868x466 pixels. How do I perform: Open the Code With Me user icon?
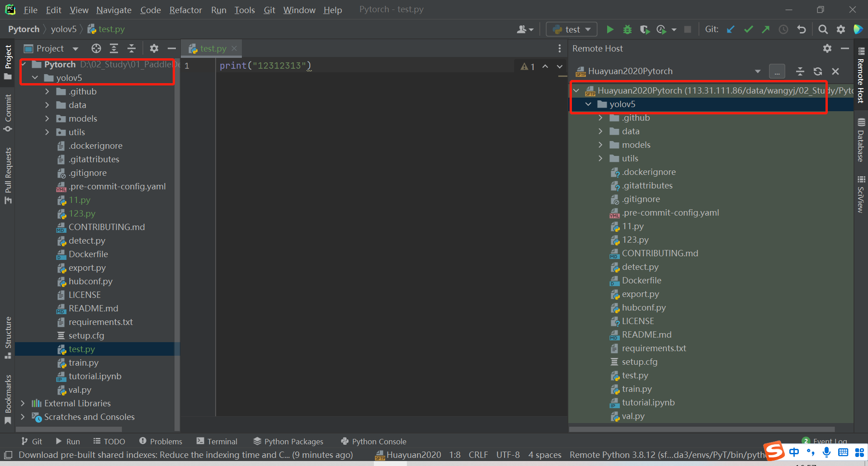click(x=524, y=29)
